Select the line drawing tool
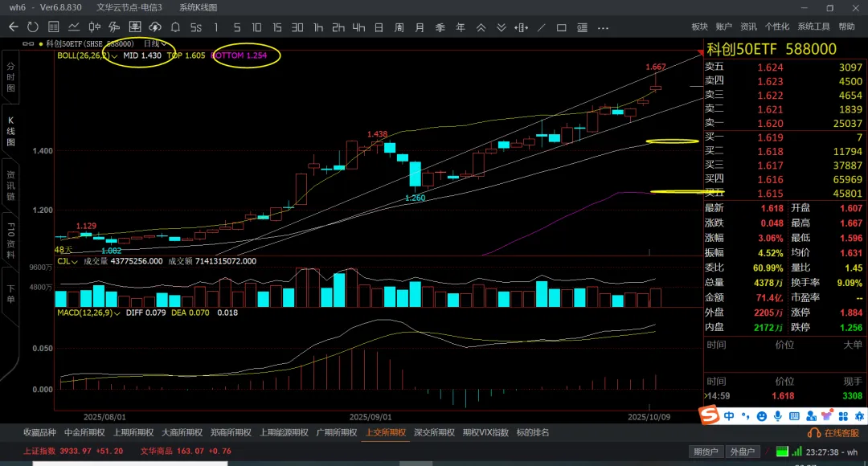The height and width of the screenshot is (466, 868). point(541,27)
